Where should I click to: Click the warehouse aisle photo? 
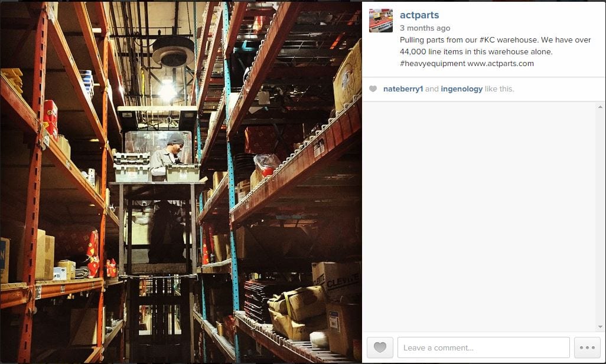coord(181,182)
